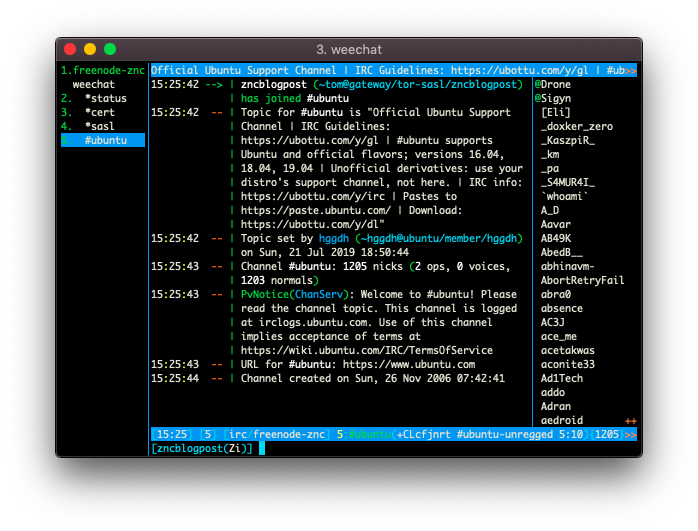The image size is (698, 531).
Task: Click the hggdh nickname in topic line
Action: [334, 239]
